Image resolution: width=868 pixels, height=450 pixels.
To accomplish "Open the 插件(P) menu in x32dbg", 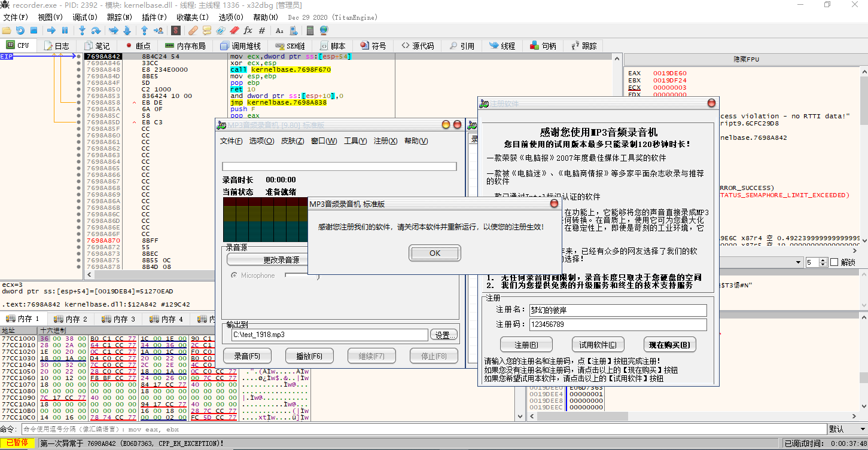I will [x=154, y=17].
